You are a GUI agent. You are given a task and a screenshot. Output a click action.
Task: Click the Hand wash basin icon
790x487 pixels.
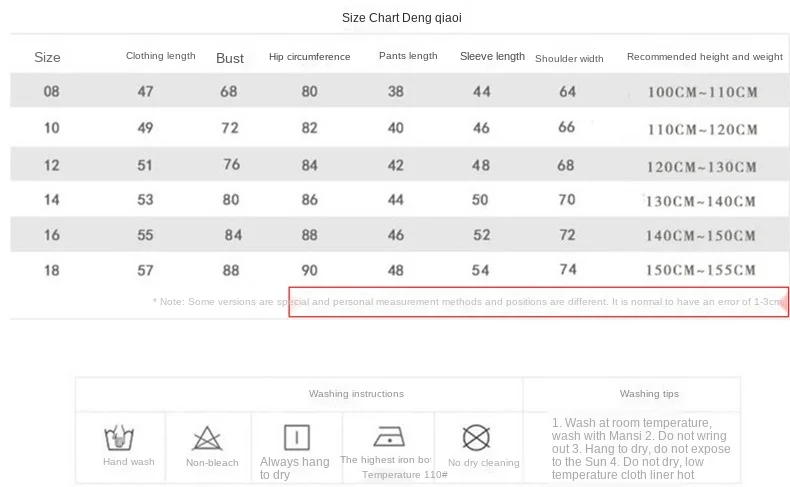coord(119,438)
